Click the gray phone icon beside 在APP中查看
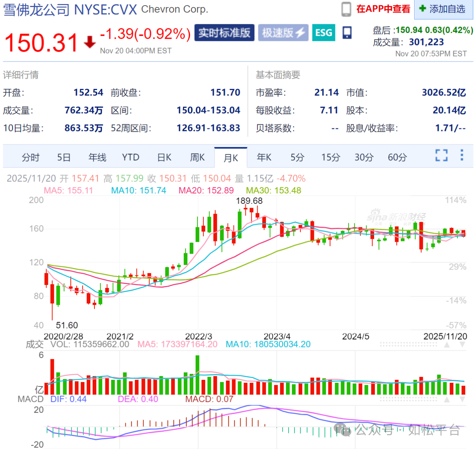Screen dimensions: 476x449 click(346, 9)
